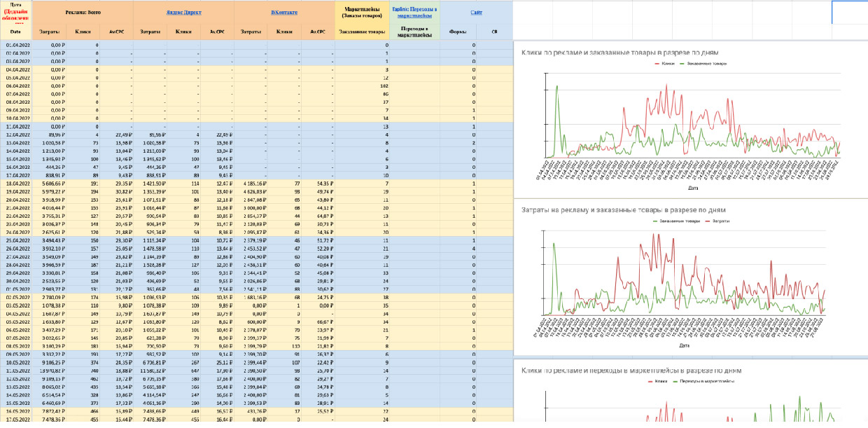The image size is (868, 428).
Task: Click the Date column header cell
Action: [15, 32]
